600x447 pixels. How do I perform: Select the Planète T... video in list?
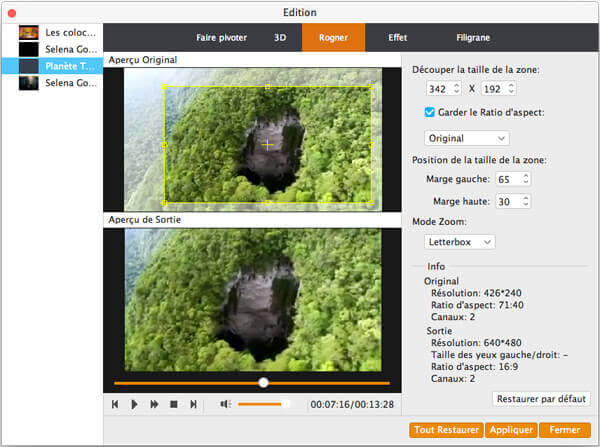point(52,66)
